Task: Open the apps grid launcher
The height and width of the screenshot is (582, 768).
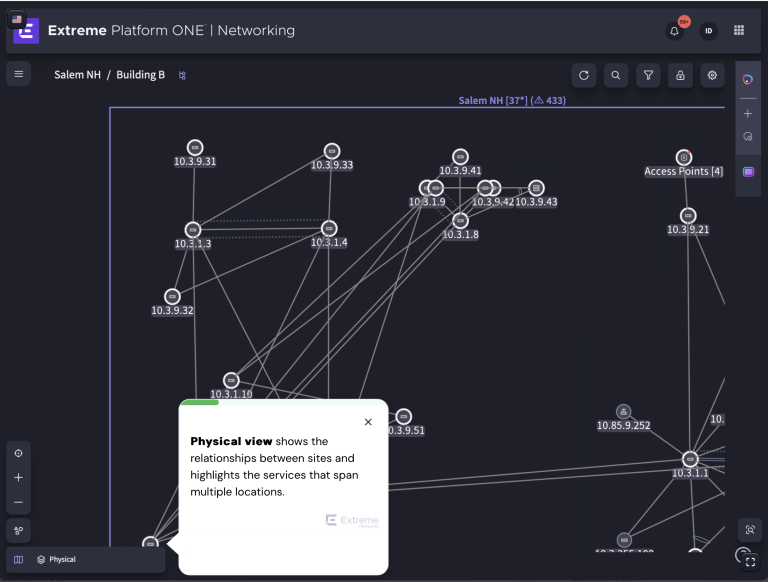Action: pyautogui.click(x=739, y=30)
